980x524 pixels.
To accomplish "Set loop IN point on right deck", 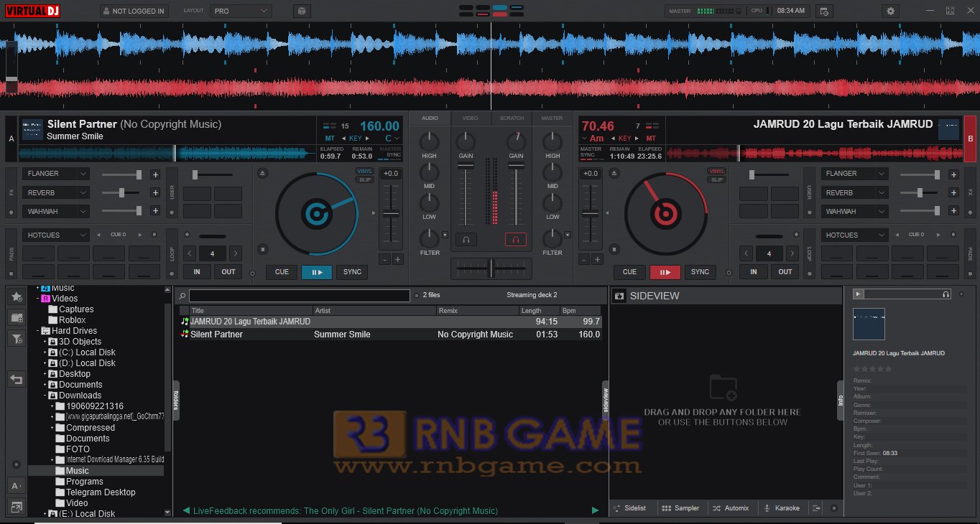I will point(754,272).
